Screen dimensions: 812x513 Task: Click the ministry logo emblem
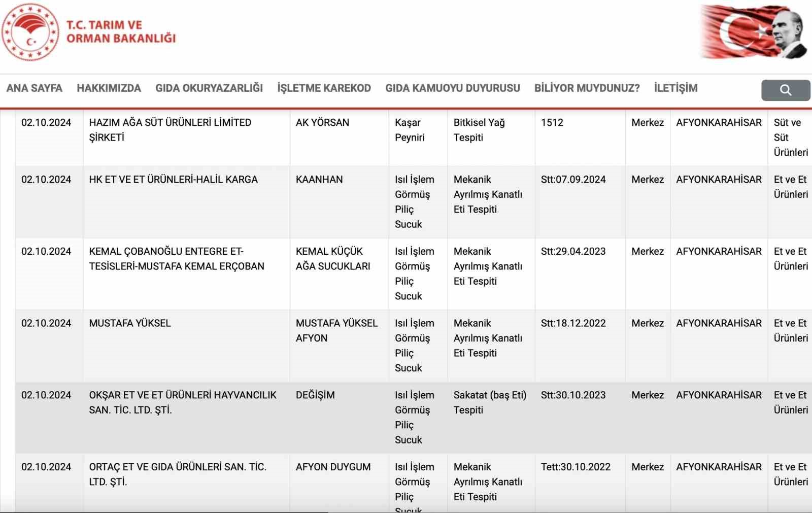coord(30,32)
